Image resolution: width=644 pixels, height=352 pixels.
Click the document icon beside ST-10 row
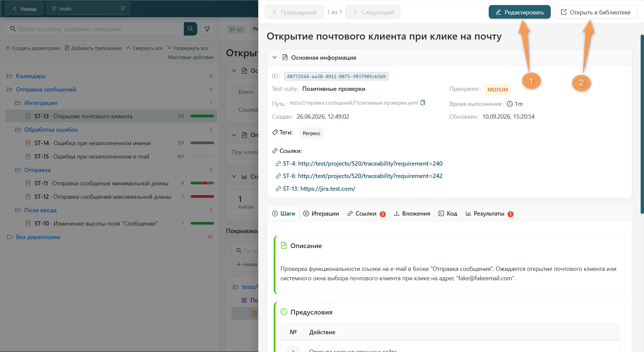coord(28,224)
